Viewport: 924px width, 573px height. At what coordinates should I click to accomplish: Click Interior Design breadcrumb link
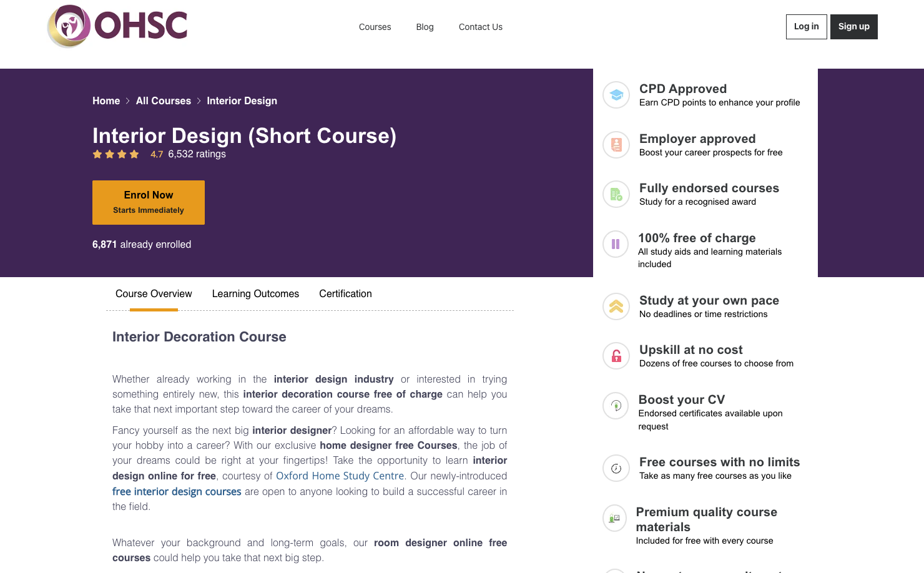(x=242, y=101)
